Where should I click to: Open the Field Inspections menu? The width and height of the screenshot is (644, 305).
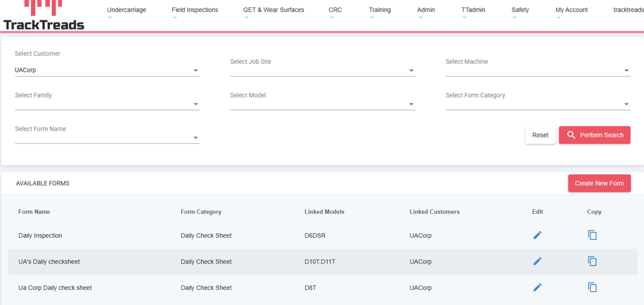click(194, 11)
